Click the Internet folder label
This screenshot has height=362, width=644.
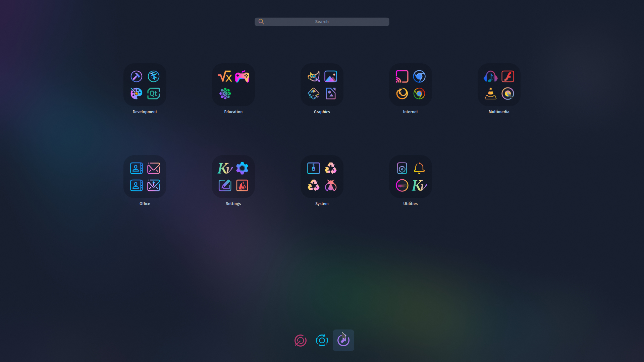(x=410, y=112)
